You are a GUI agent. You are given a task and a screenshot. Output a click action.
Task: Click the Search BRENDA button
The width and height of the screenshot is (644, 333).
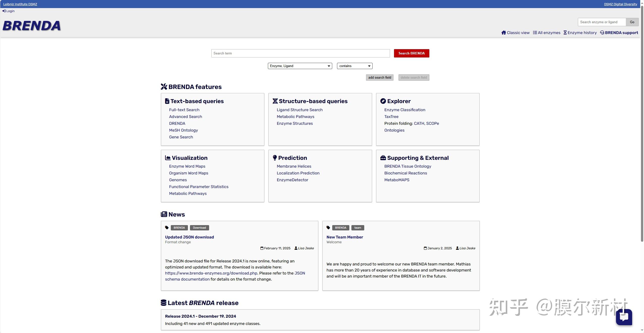(411, 53)
